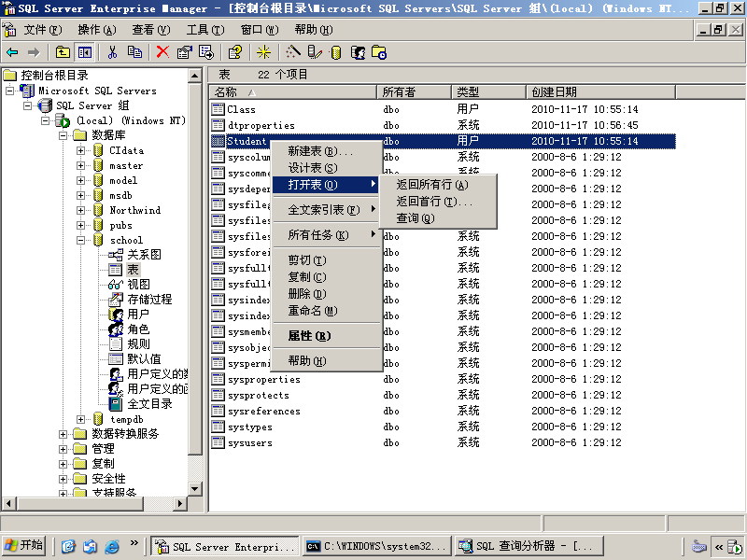Image resolution: width=747 pixels, height=560 pixels.
Task: Expand the tempdb database
Action: (x=80, y=419)
